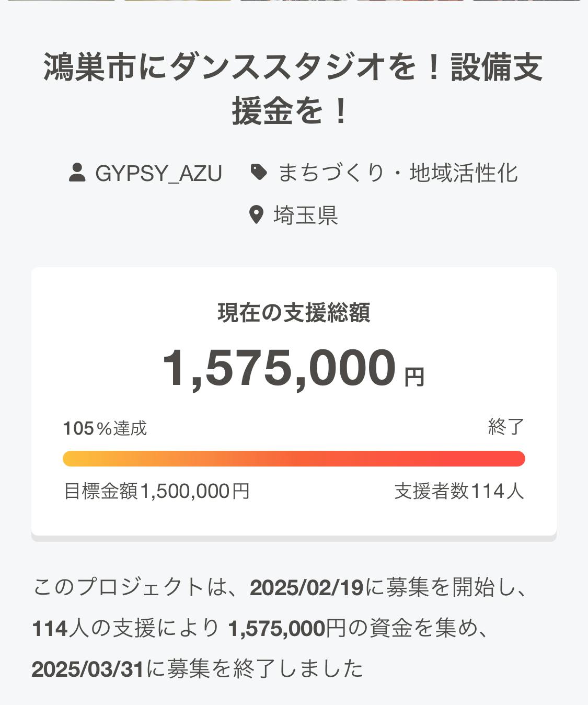Click the 終了 status label
Image resolution: width=588 pixels, height=705 pixels.
[x=505, y=427]
